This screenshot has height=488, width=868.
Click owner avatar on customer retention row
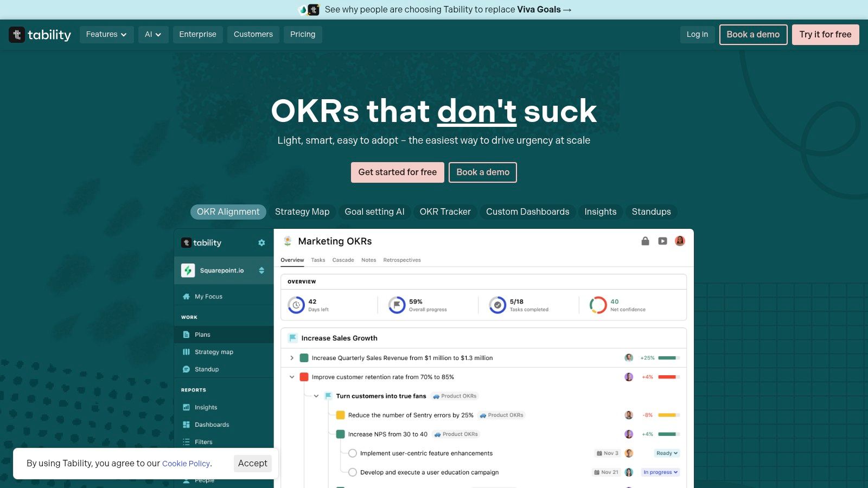629,377
